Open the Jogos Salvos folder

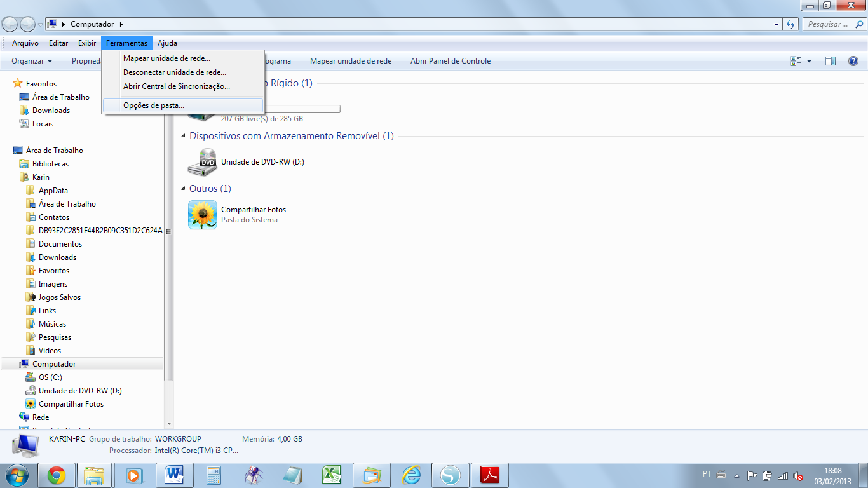[60, 297]
